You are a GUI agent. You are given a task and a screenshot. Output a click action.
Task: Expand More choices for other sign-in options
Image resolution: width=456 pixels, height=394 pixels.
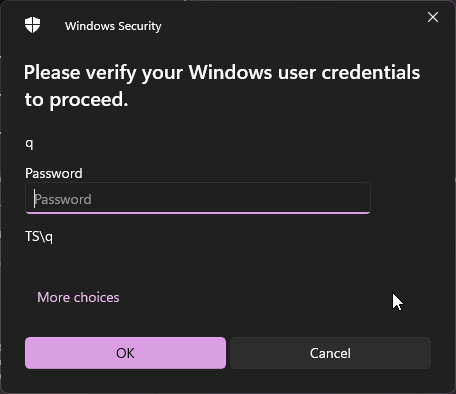[x=78, y=297]
